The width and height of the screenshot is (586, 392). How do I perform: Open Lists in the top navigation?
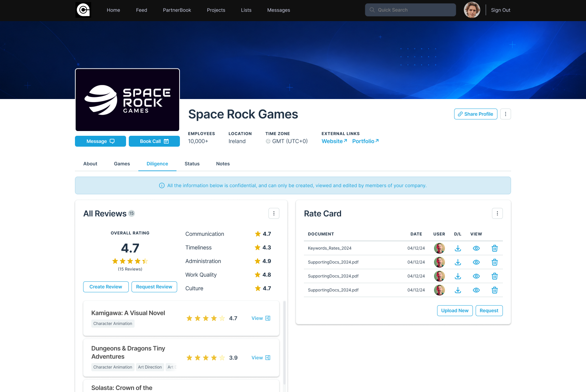tap(246, 10)
